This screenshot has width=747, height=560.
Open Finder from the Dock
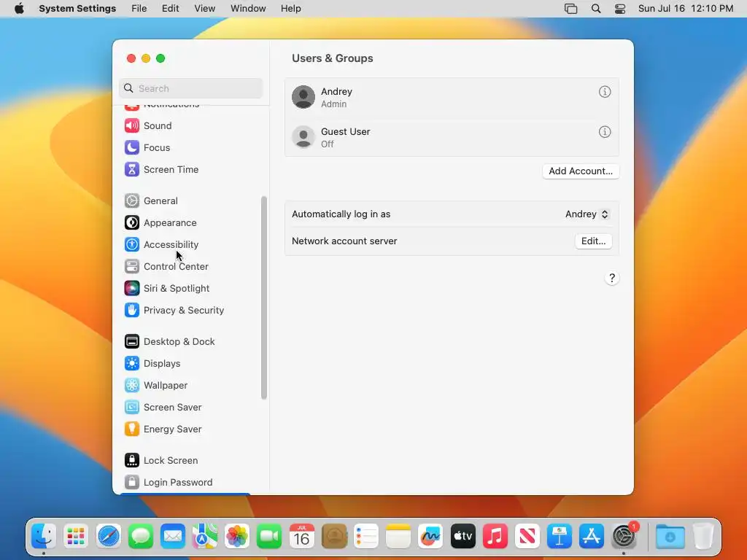(x=44, y=536)
